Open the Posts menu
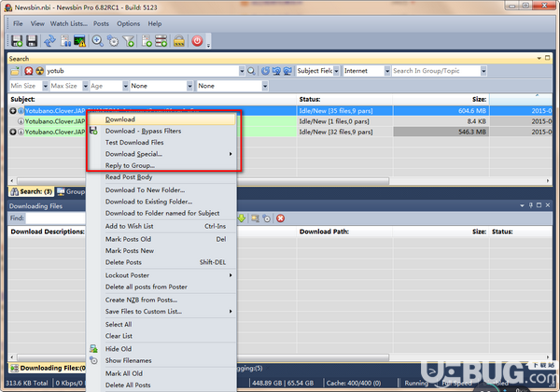The width and height of the screenshot is (560, 392). coord(101,24)
